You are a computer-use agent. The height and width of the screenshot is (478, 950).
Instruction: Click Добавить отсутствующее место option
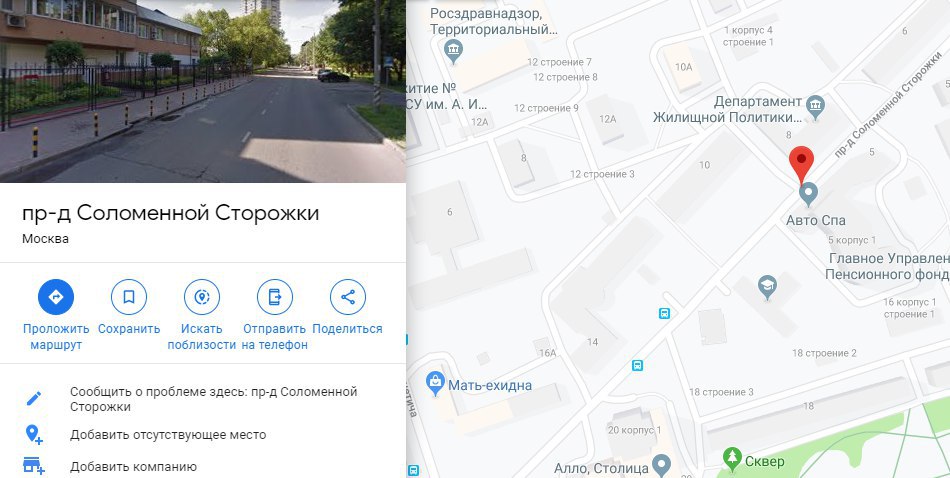click(x=168, y=435)
